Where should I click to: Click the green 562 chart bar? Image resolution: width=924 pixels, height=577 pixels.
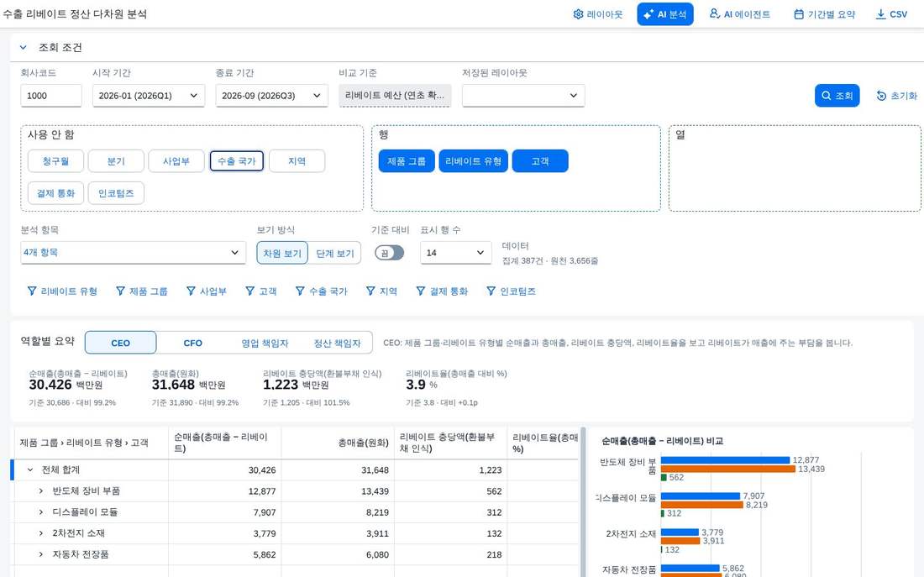[x=664, y=477]
